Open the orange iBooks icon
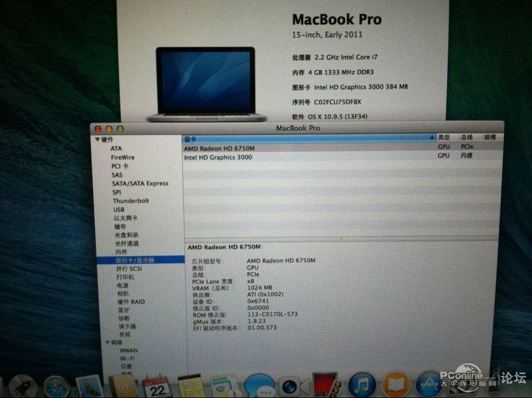This screenshot has width=532, height=398. tap(396, 386)
